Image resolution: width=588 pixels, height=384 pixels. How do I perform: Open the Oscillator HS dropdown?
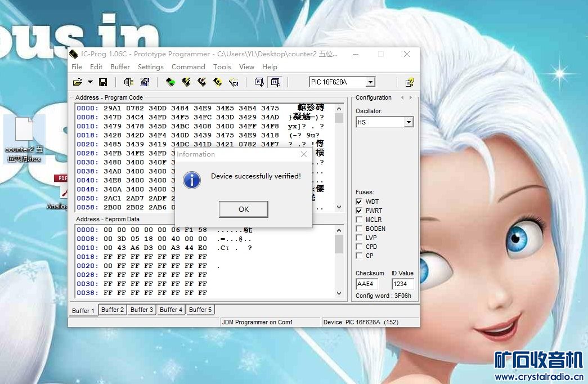tap(409, 122)
